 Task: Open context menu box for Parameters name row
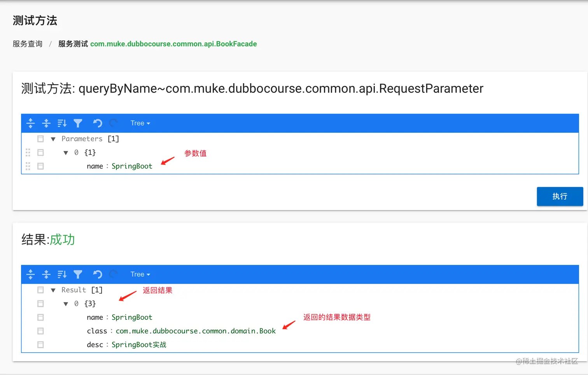pos(40,166)
